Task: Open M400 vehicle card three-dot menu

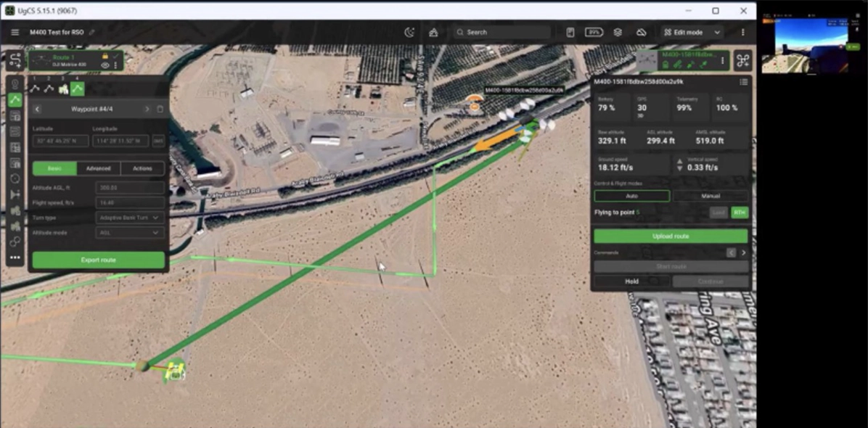Action: [722, 61]
